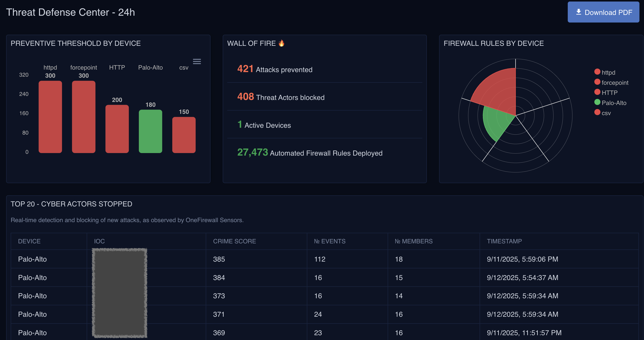Click '421' attacks prevented number
The image size is (644, 340).
[245, 69]
